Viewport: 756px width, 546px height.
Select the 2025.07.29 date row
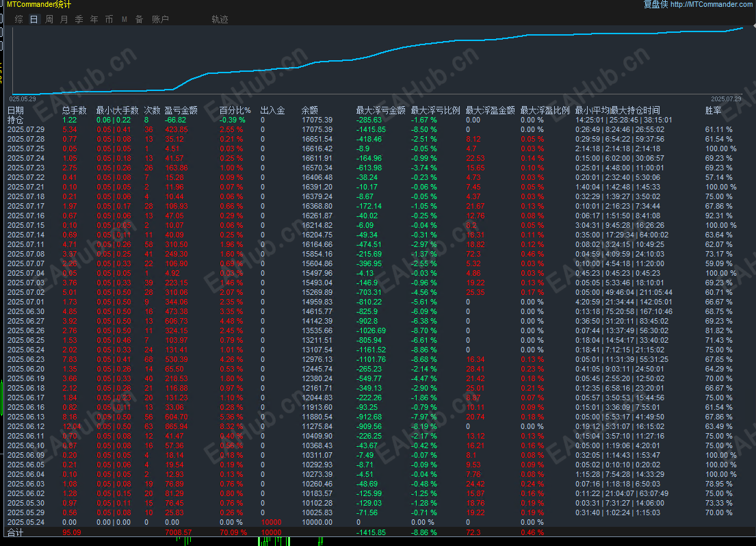point(26,130)
